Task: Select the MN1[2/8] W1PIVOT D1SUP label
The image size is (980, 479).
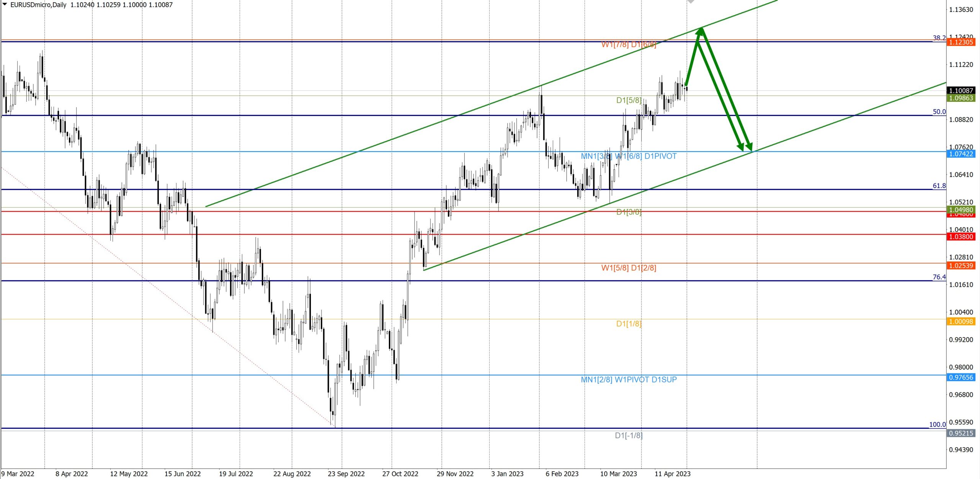Action: pyautogui.click(x=629, y=379)
